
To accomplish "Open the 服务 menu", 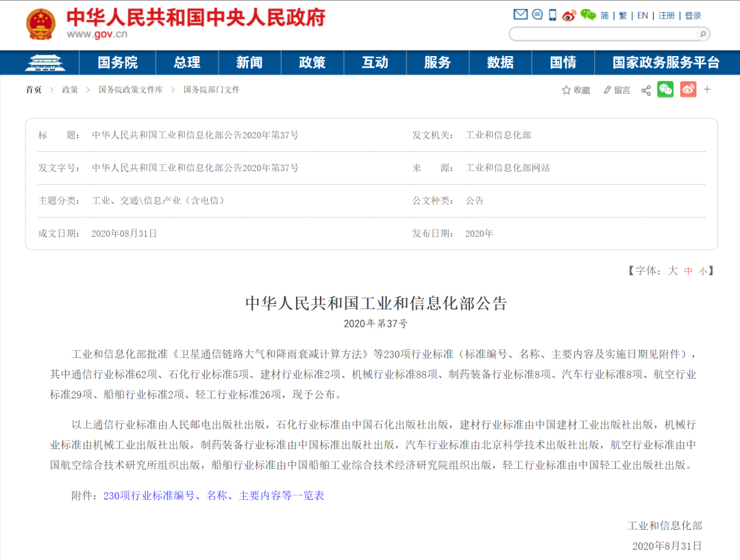I will [437, 63].
